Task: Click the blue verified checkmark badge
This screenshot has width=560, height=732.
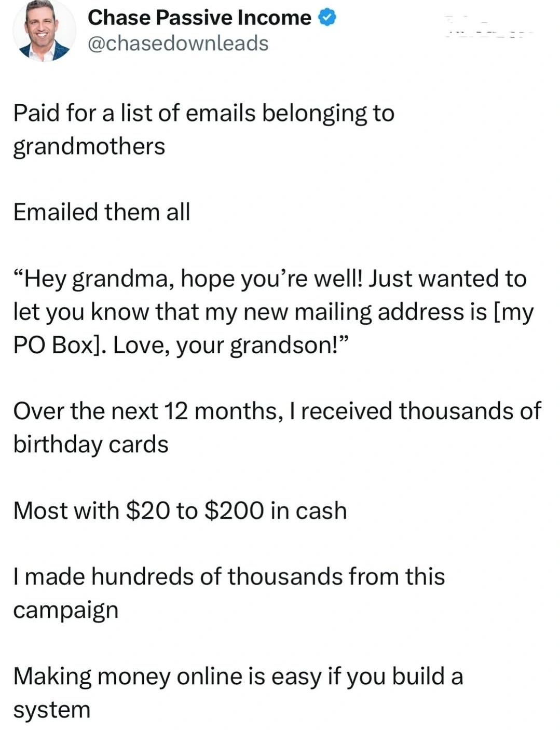Action: [x=327, y=18]
